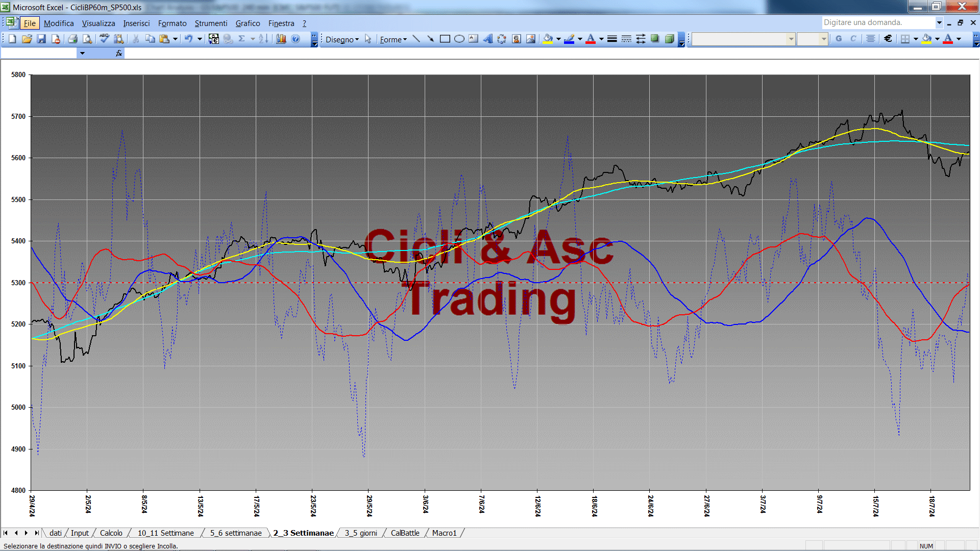The height and width of the screenshot is (551, 980).
Task: Open the Visualizza menu
Action: click(x=99, y=23)
